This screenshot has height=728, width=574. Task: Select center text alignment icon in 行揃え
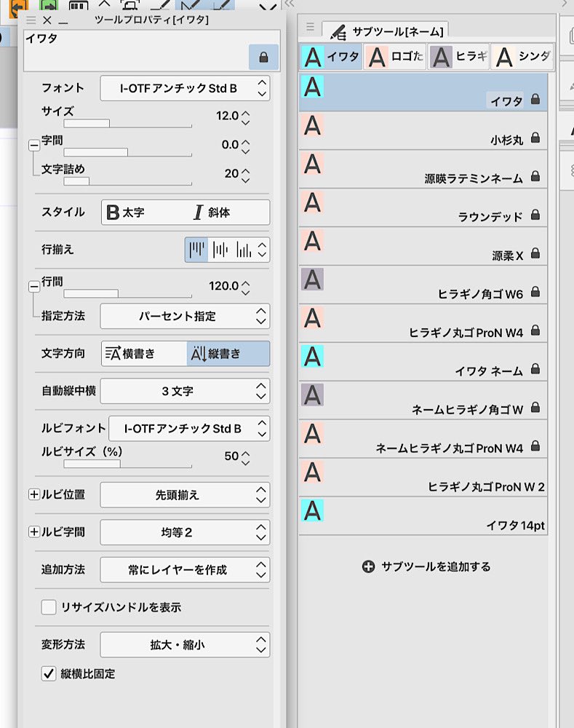(x=220, y=250)
